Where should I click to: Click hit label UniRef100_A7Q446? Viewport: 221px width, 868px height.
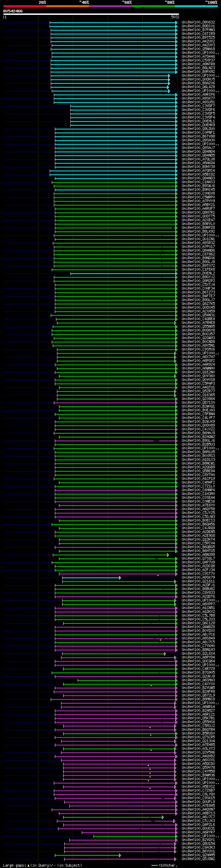click(198, 57)
